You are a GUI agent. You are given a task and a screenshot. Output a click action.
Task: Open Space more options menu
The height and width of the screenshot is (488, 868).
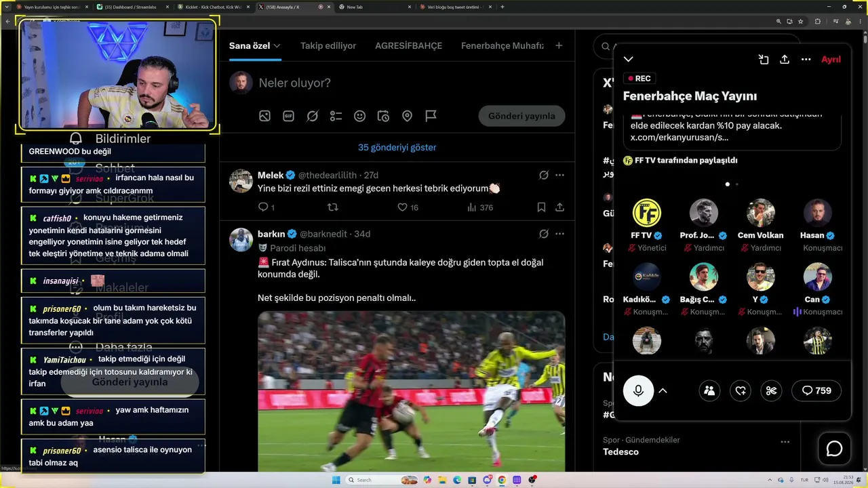[806, 60]
